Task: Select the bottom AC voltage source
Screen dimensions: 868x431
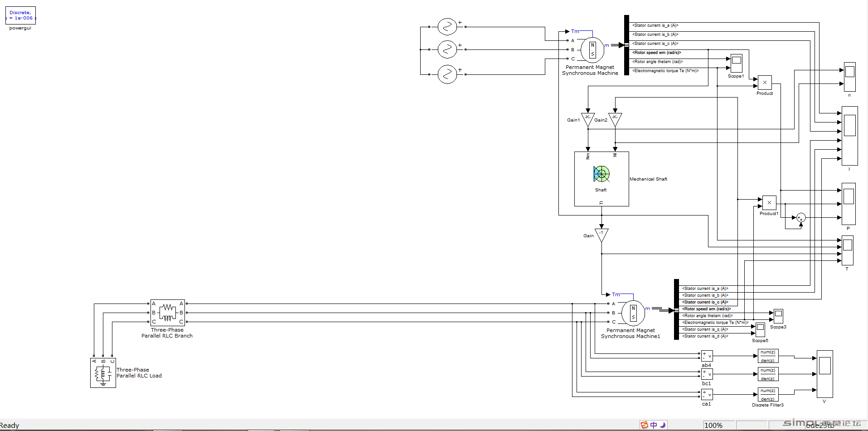Action: pyautogui.click(x=447, y=74)
